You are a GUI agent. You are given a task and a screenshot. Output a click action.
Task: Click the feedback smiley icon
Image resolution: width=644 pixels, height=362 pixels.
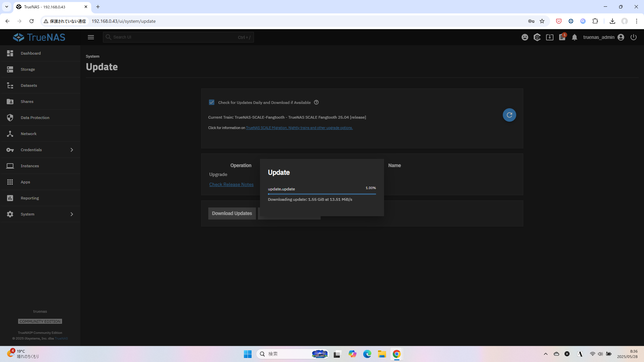tap(525, 37)
